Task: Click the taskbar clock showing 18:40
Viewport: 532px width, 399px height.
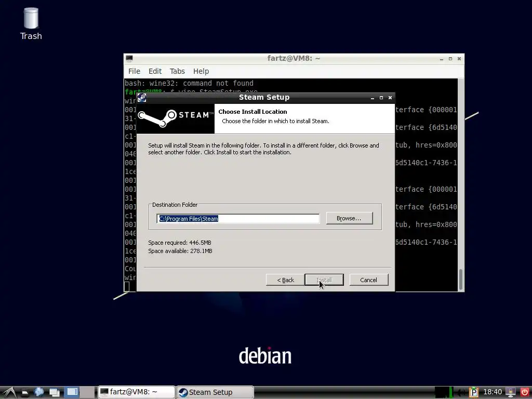Action: point(493,392)
